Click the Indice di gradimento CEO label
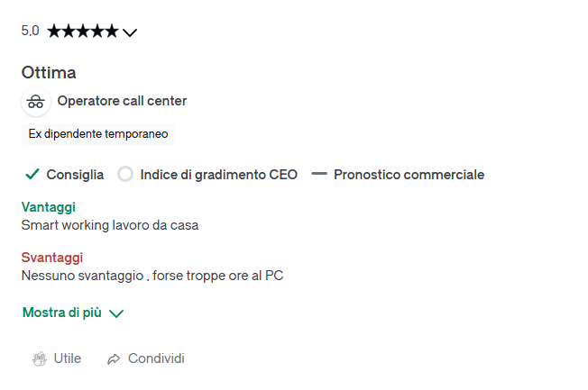Screen dimensions: 588x390 pyautogui.click(x=218, y=175)
